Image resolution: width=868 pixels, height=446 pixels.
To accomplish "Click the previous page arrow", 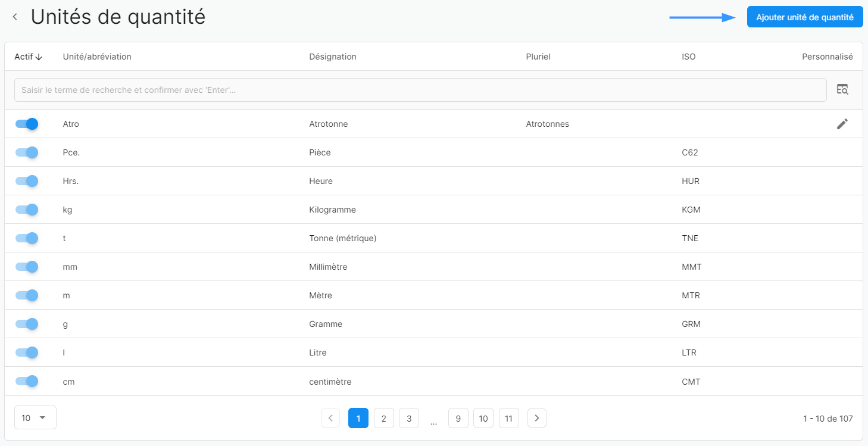I will pos(330,418).
